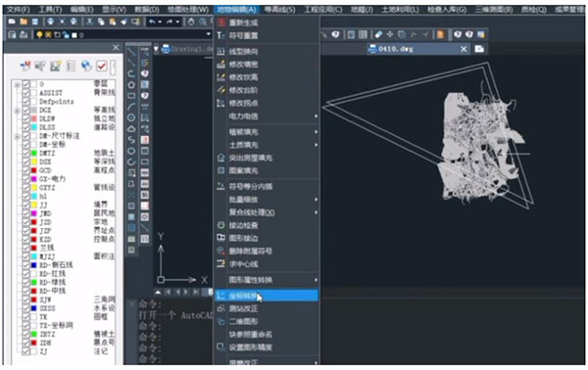Choose 图形接边 from the menu
The width and height of the screenshot is (588, 370).
(x=267, y=238)
